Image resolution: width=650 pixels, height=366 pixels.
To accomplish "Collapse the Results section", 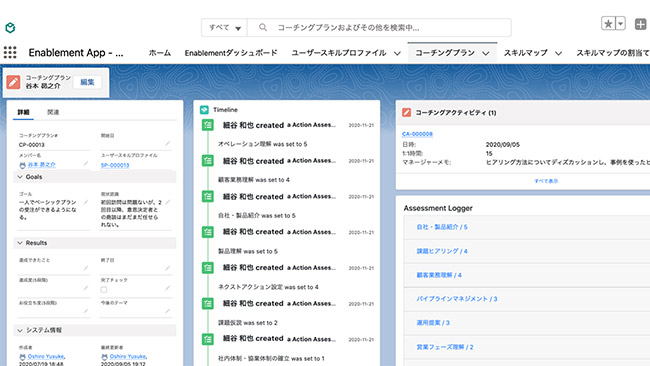I will coord(95,242).
